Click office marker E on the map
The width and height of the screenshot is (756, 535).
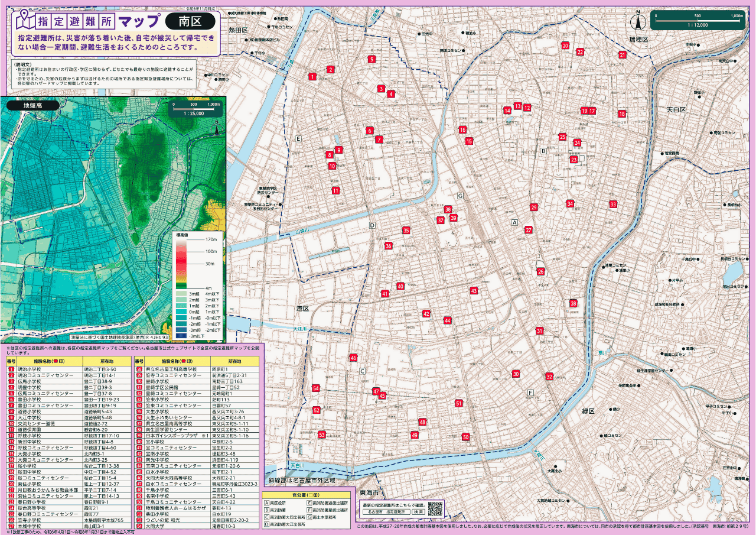pos(299,139)
